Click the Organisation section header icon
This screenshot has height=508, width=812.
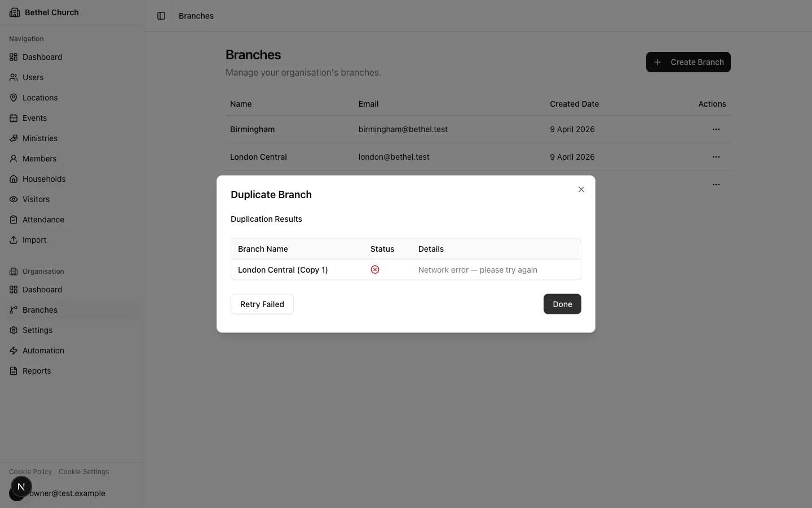point(14,271)
